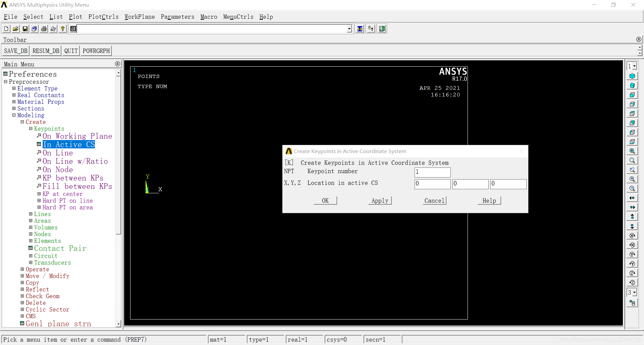Image resolution: width=644 pixels, height=345 pixels.
Task: Click Apply in Create Keypoints dialog
Action: [x=380, y=201]
